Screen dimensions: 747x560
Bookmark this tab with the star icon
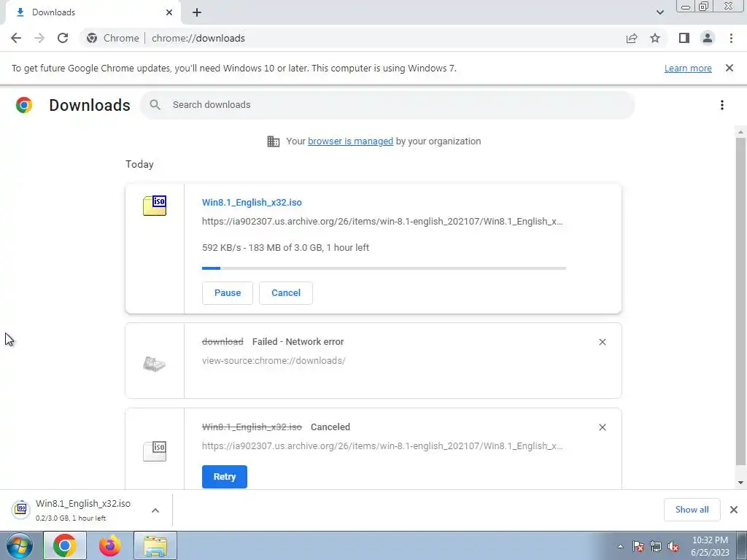[x=655, y=38]
